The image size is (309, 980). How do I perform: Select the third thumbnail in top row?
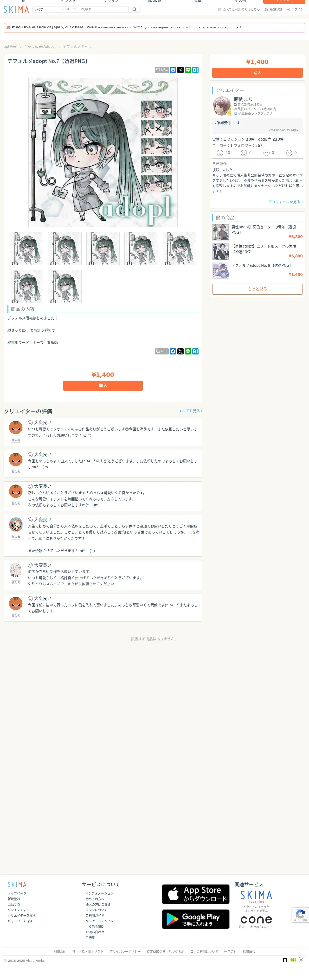click(103, 248)
